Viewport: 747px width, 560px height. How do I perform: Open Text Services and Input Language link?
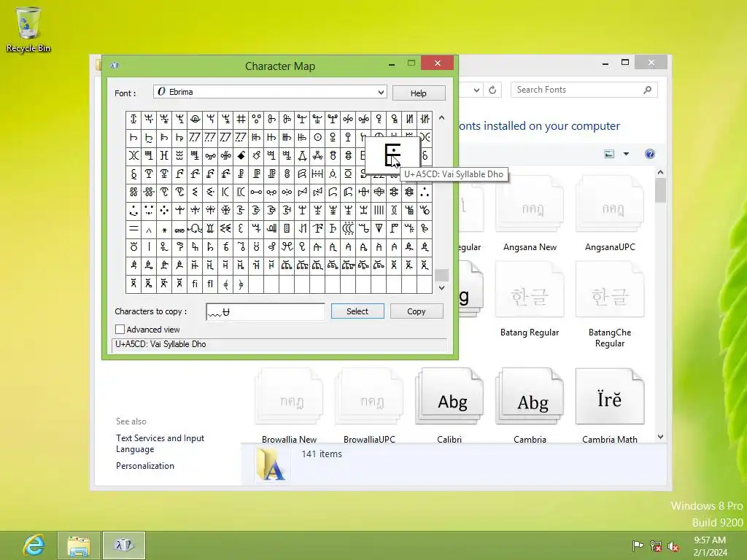pos(160,443)
